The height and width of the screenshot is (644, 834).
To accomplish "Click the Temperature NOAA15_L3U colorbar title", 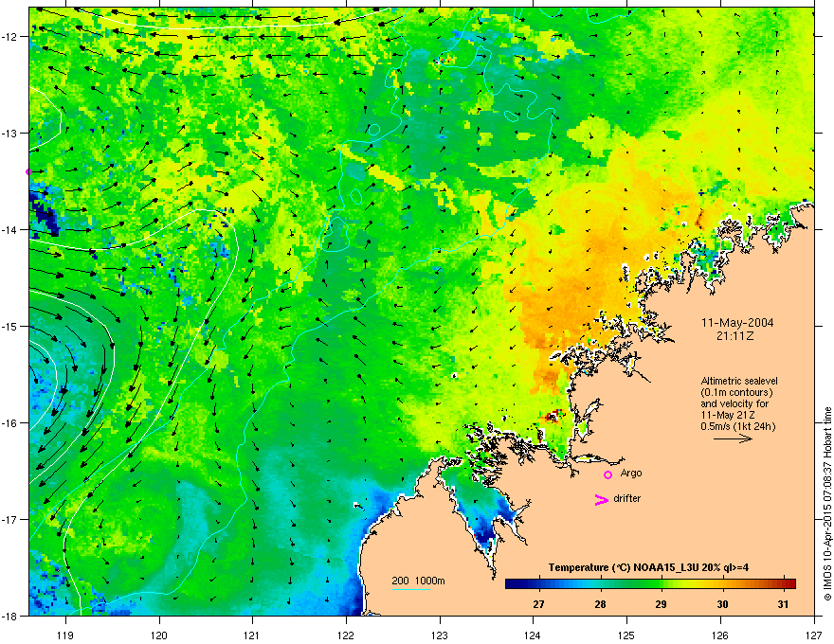I will 648,567.
